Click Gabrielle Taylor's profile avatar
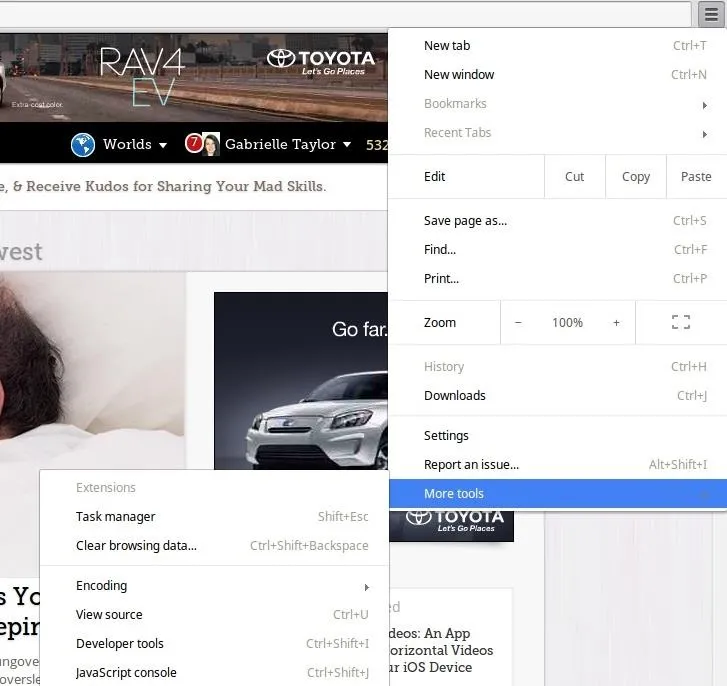The image size is (727, 686). (211, 144)
